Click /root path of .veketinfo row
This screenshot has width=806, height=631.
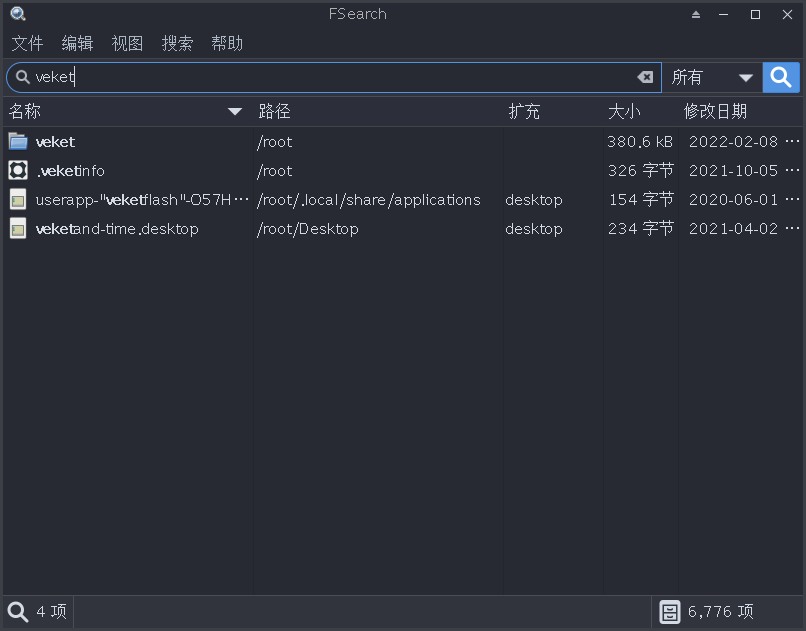tap(274, 171)
